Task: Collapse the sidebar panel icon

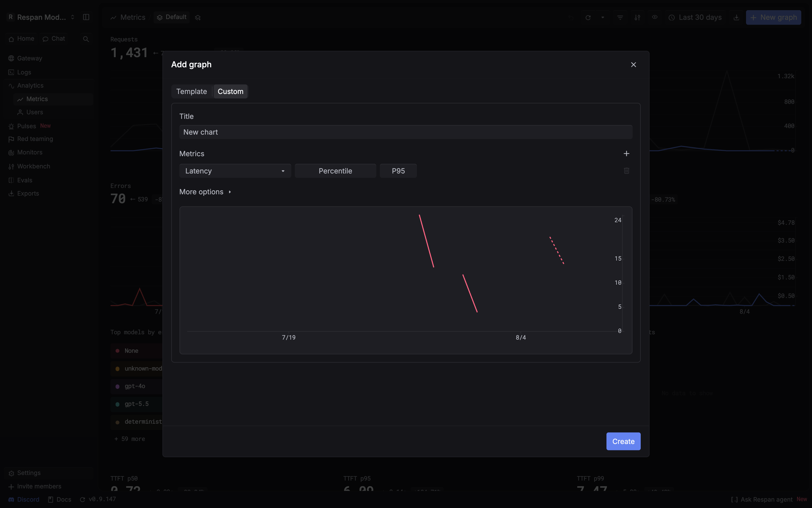Action: (86, 17)
